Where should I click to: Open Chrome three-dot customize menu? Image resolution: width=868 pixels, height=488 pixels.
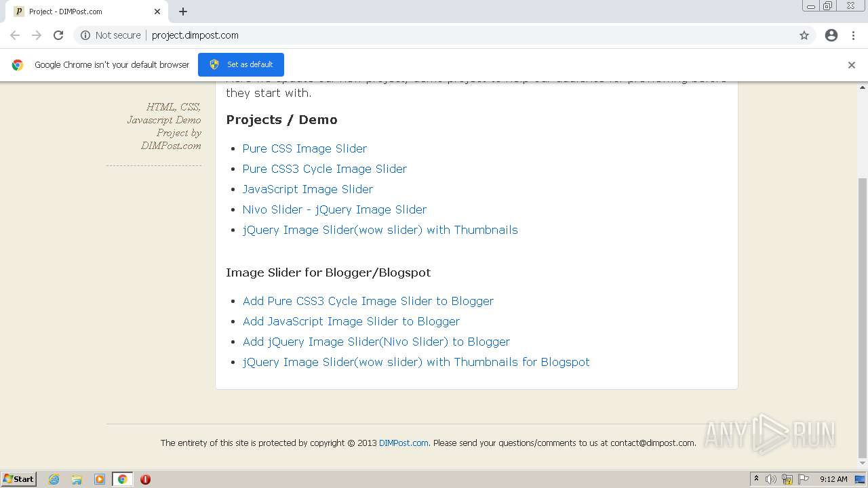pos(854,35)
